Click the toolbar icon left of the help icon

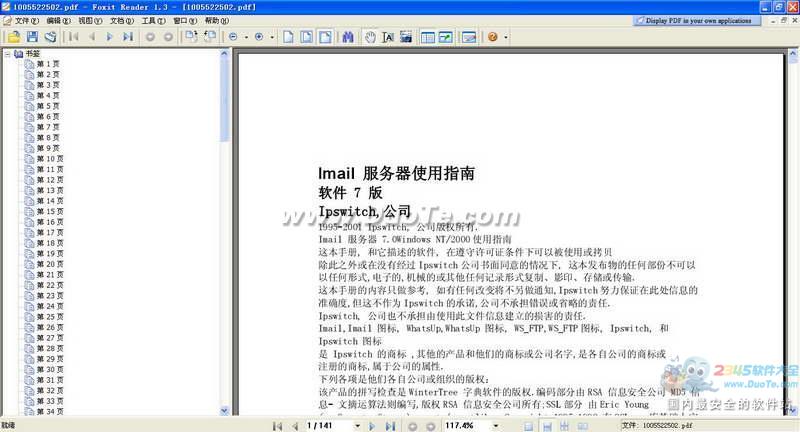click(468, 37)
